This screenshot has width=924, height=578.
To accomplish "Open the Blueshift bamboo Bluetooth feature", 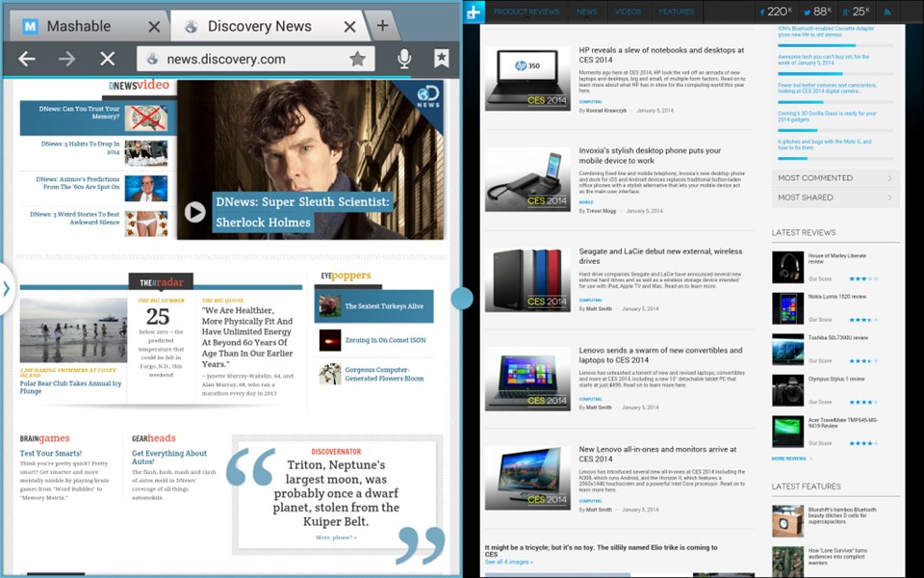I will (842, 515).
